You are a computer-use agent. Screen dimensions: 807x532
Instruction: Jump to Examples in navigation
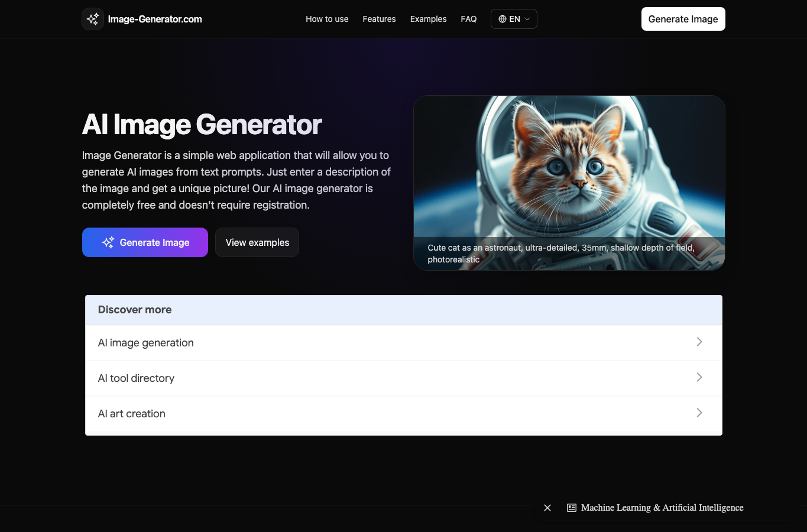coord(428,19)
